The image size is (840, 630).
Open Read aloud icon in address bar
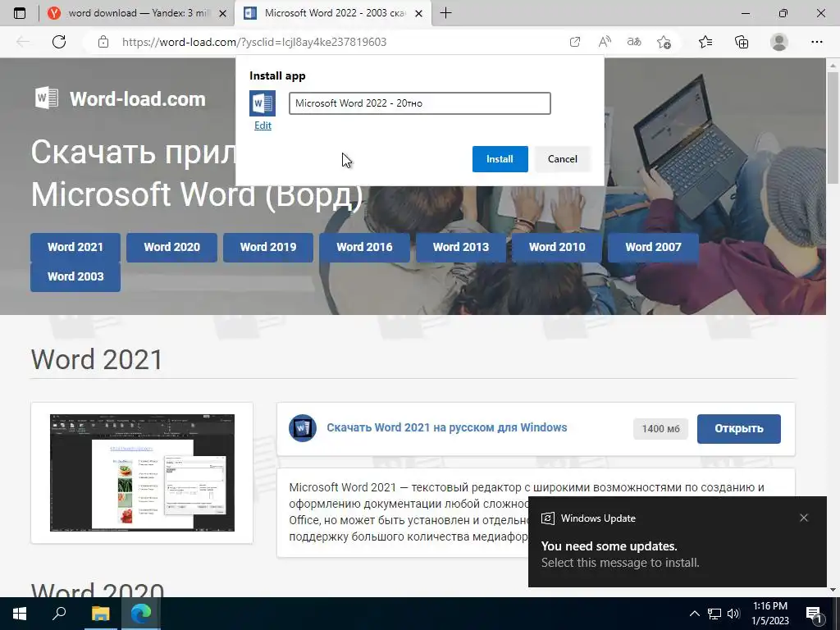pos(605,42)
